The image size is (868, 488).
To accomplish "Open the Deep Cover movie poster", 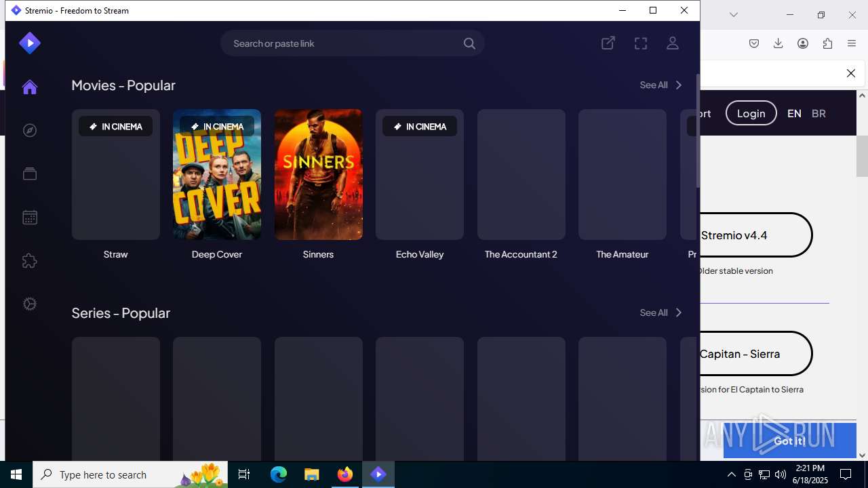I will (x=217, y=174).
